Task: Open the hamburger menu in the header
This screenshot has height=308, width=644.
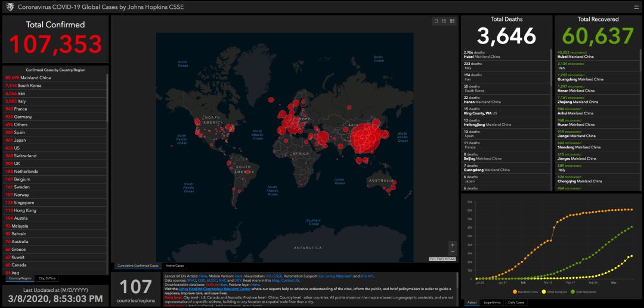Action: click(636, 7)
